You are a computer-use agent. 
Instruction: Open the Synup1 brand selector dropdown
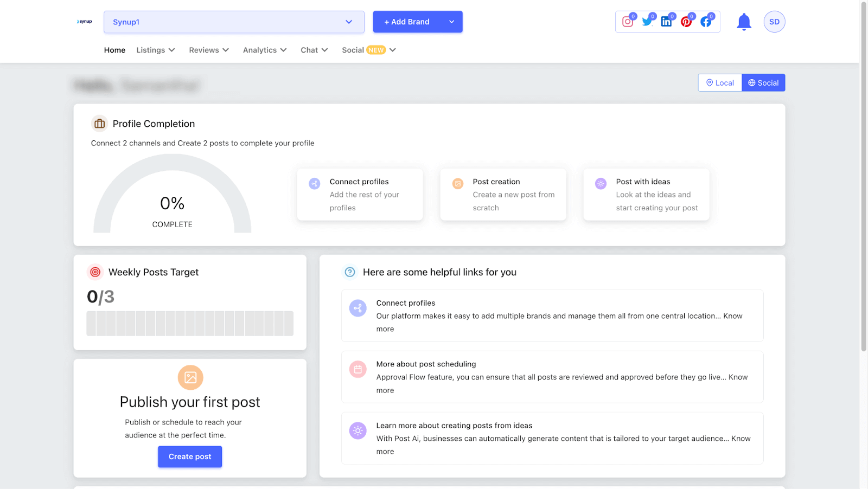pos(234,22)
